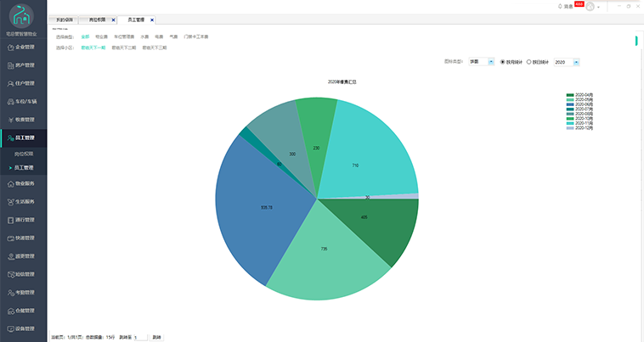
Task: Open the 2020 year dropdown
Action: point(577,61)
